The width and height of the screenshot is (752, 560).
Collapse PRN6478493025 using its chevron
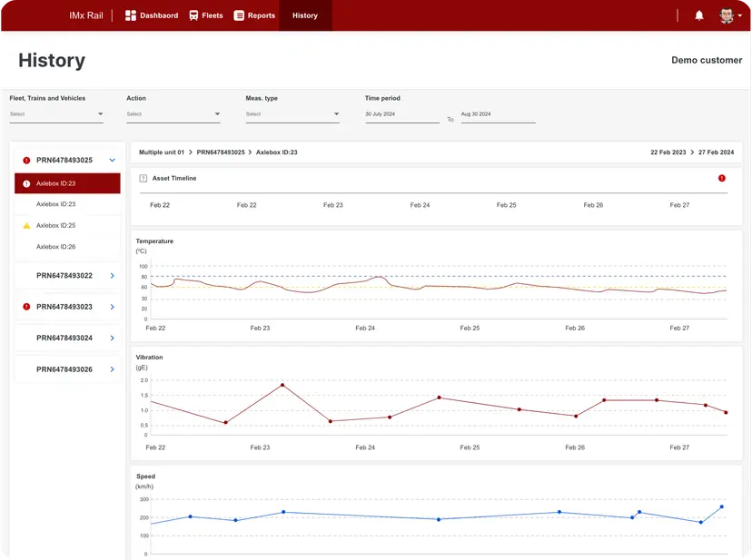(112, 160)
